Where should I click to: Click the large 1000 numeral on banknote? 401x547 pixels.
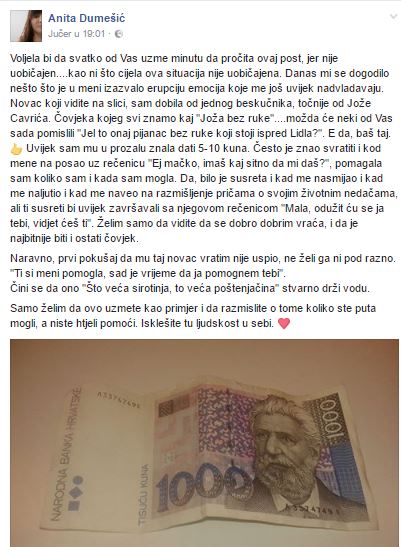click(204, 488)
